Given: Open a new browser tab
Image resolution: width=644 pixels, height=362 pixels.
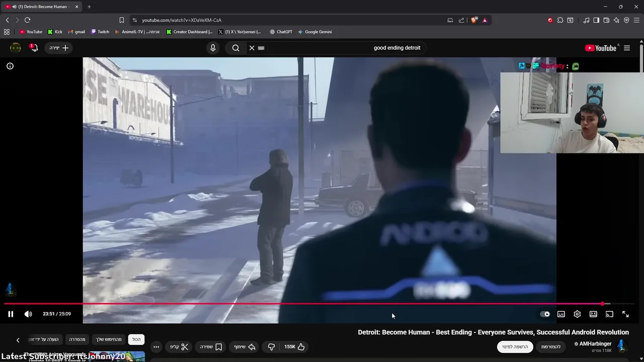Looking at the screenshot, I should point(89,7).
